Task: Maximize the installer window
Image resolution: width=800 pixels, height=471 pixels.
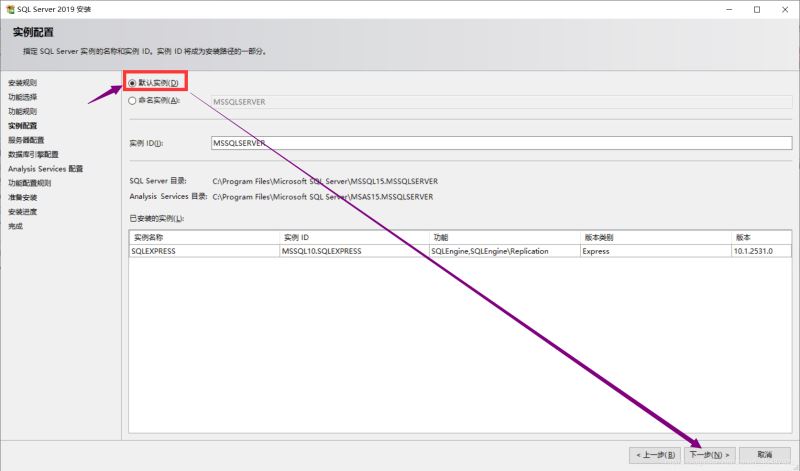Action: (756, 9)
